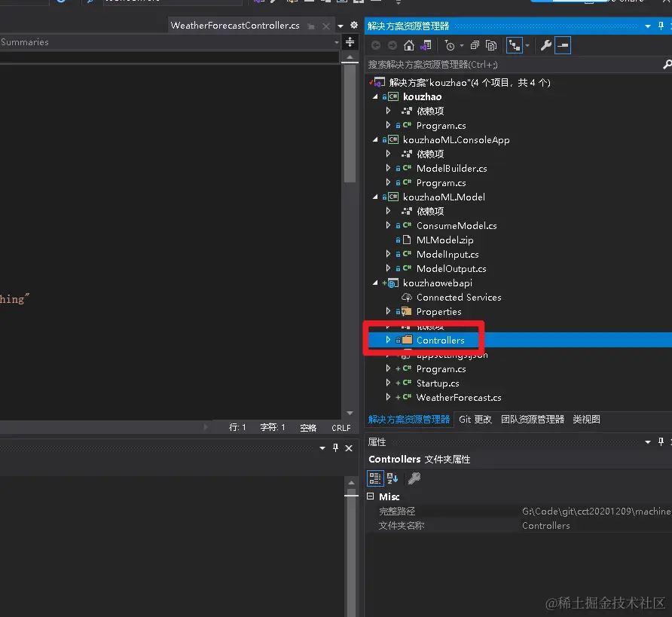Click the editor vertical scrollbar thumb

[350, 123]
